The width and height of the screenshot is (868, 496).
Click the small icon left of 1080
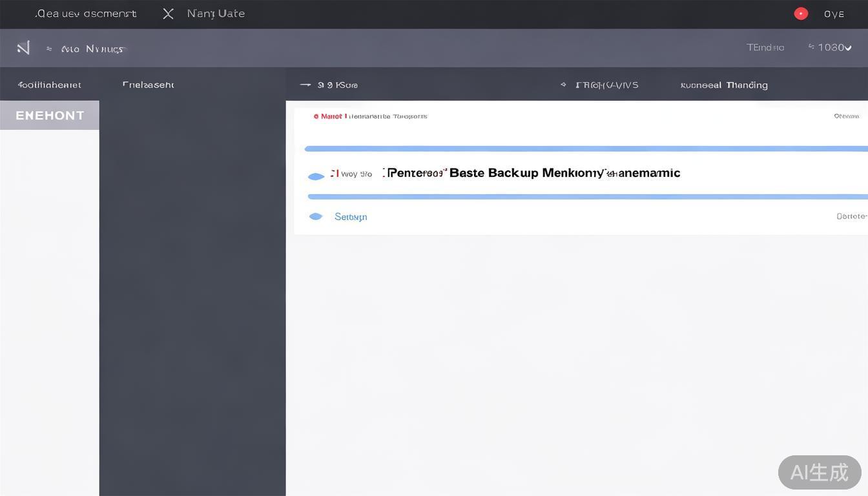click(x=811, y=47)
